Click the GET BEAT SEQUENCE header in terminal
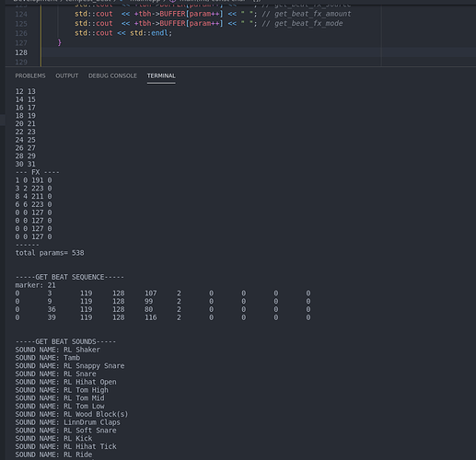 pyautogui.click(x=70, y=277)
